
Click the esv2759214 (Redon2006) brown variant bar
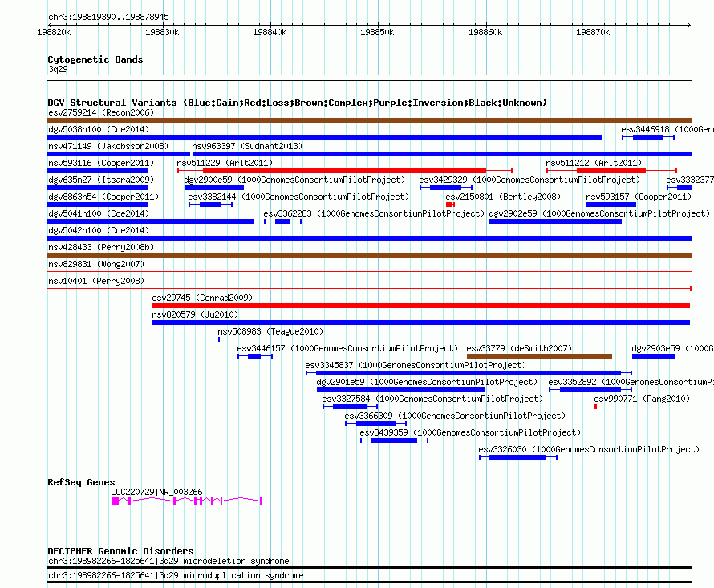[x=369, y=120]
